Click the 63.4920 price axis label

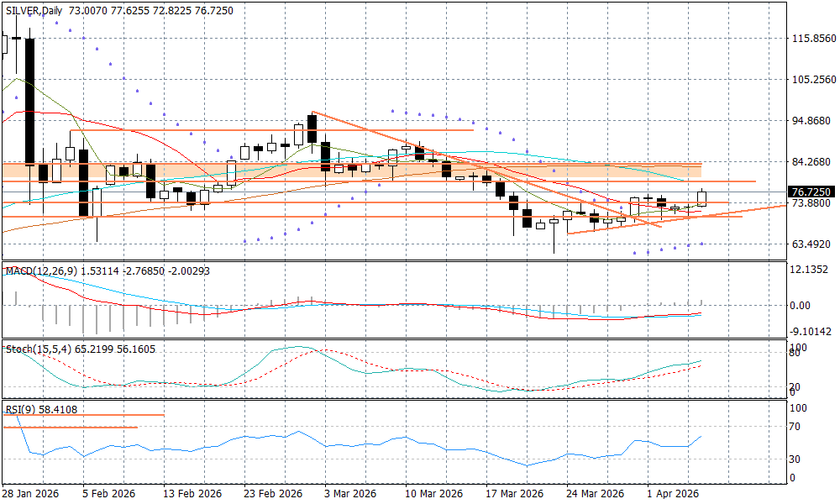click(x=815, y=244)
